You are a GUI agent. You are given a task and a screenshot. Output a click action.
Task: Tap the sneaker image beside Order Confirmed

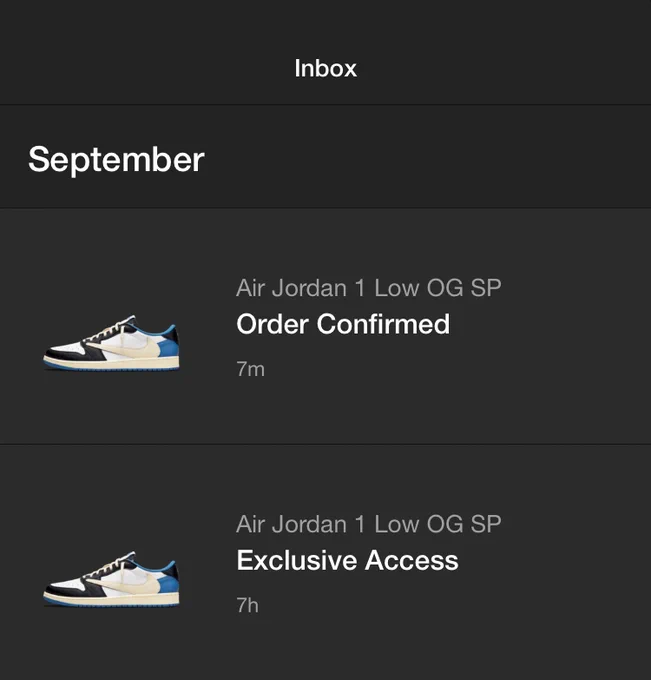point(111,343)
